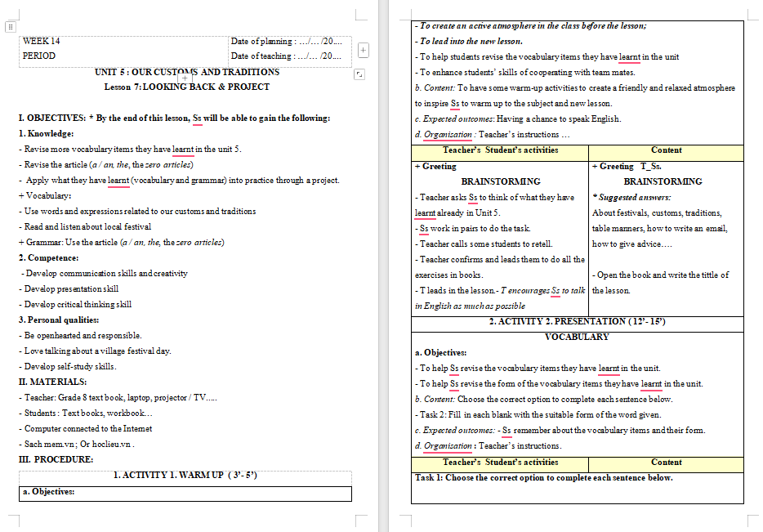Click the subtitle "Lesson 7: LOOKING BACK & PROJECT"
The width and height of the screenshot is (763, 532).
coord(187,87)
